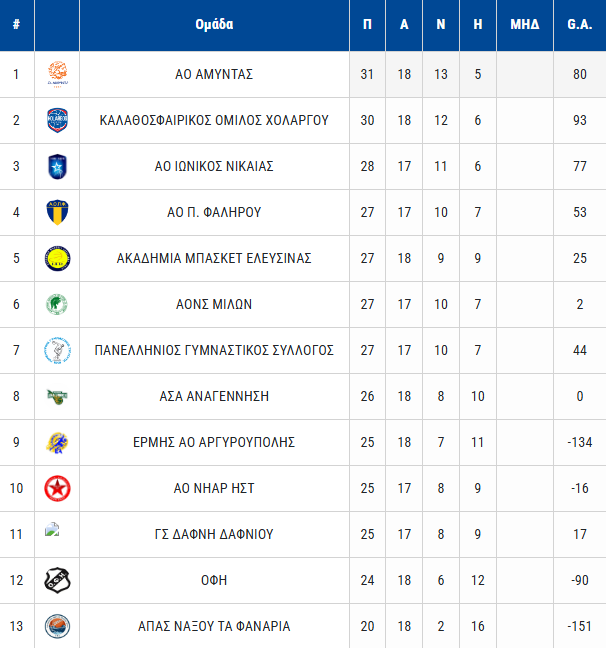Sort by the G.A. column header
606x648 pixels.
coord(579,25)
